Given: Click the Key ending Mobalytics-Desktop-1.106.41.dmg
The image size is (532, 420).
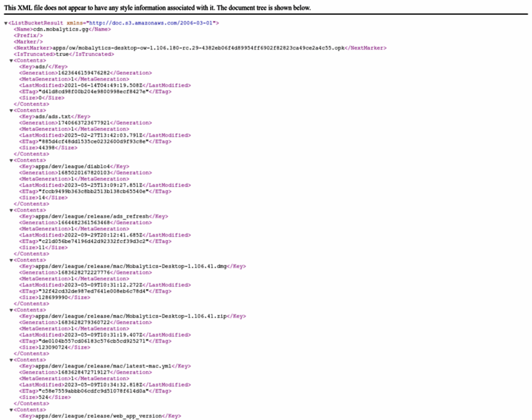Looking at the screenshot, I should (131, 266).
